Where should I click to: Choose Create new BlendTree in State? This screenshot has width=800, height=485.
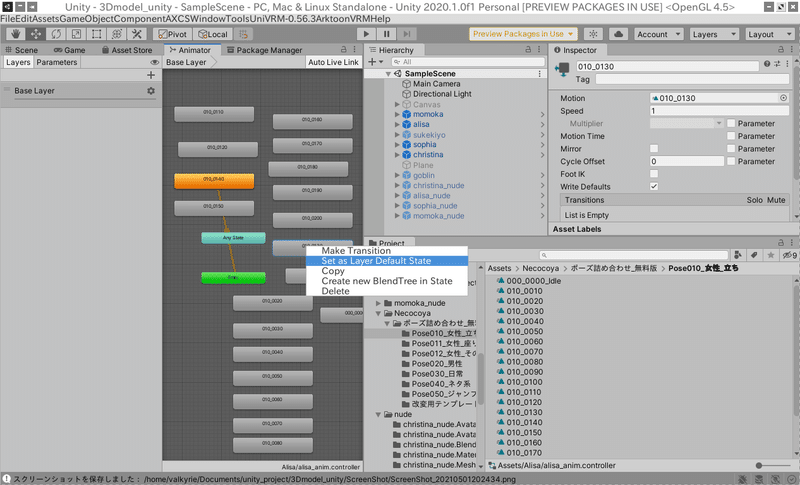[387, 281]
